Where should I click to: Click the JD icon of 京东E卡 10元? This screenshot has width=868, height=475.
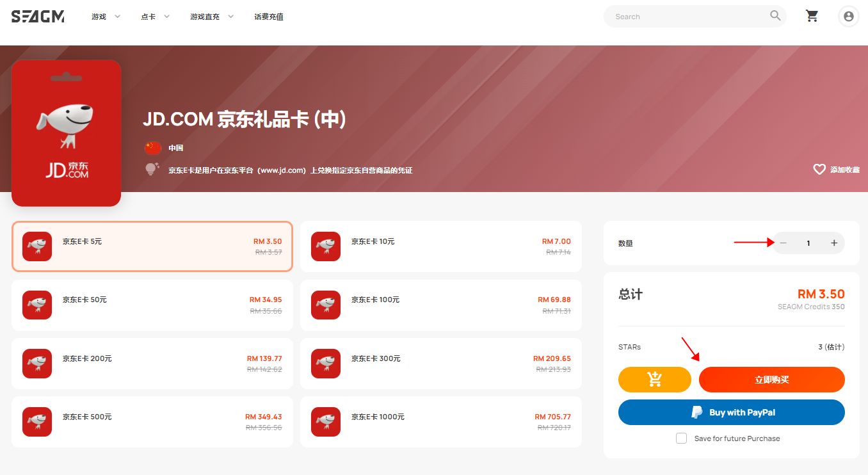pyautogui.click(x=326, y=246)
